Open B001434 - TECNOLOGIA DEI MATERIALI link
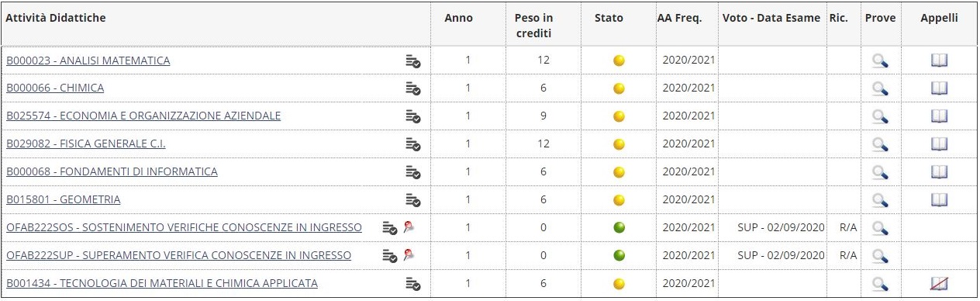Viewport: 980px width, 301px height. tap(162, 284)
